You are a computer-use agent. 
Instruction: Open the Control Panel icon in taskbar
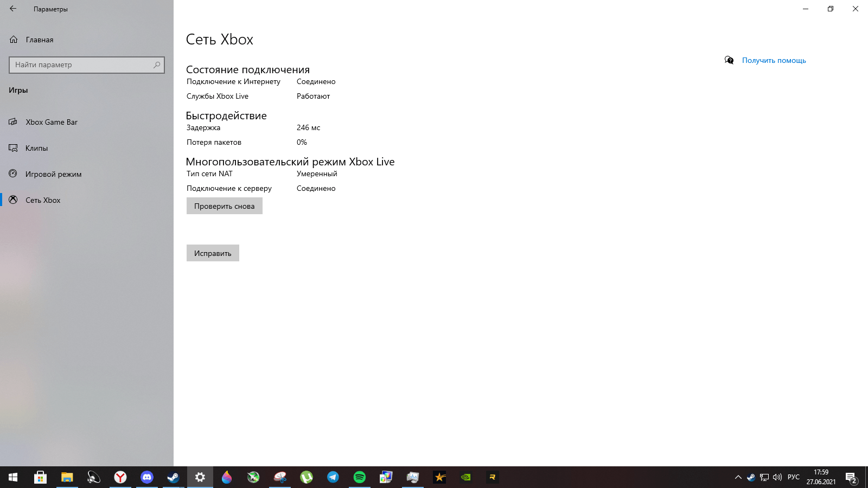[386, 477]
